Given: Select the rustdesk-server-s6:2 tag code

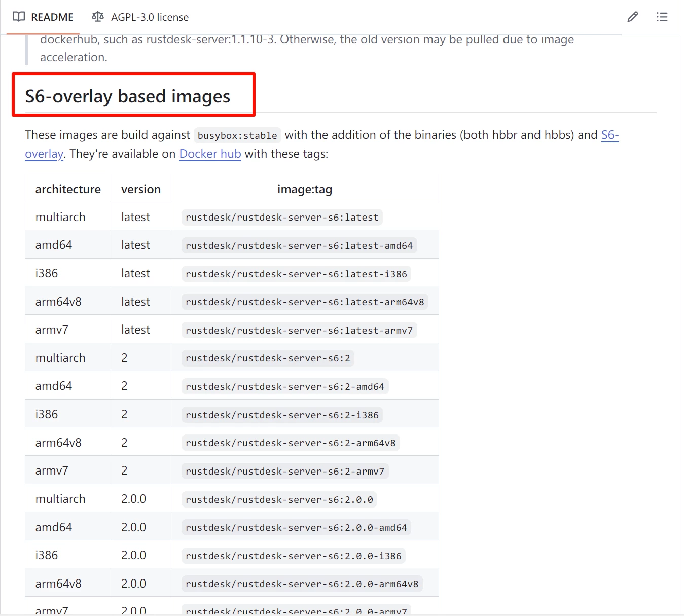Looking at the screenshot, I should (268, 358).
